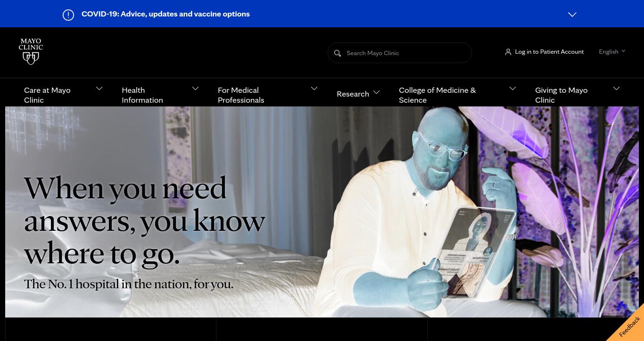The height and width of the screenshot is (341, 644).
Task: Open Log in to Patient Account
Action: pyautogui.click(x=549, y=52)
